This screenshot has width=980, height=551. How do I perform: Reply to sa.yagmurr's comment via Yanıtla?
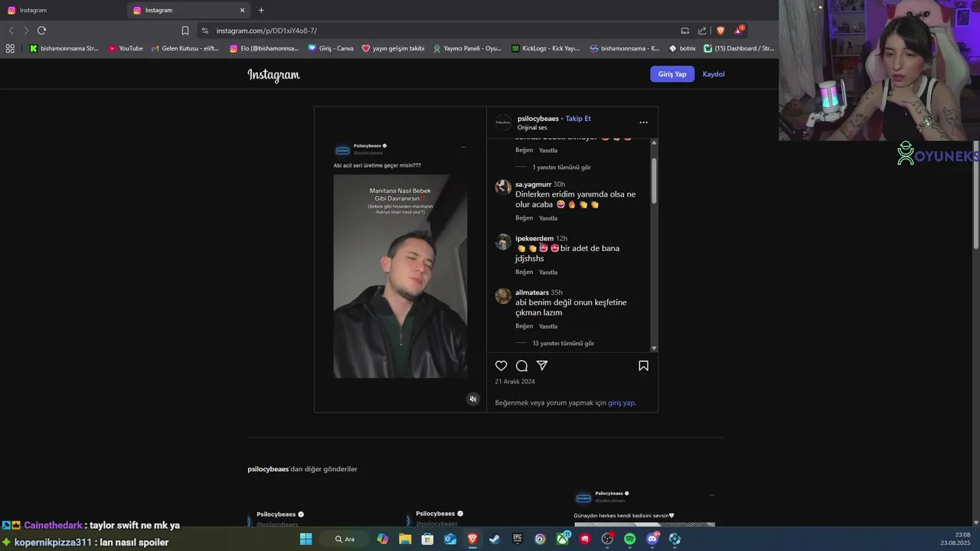tap(548, 218)
